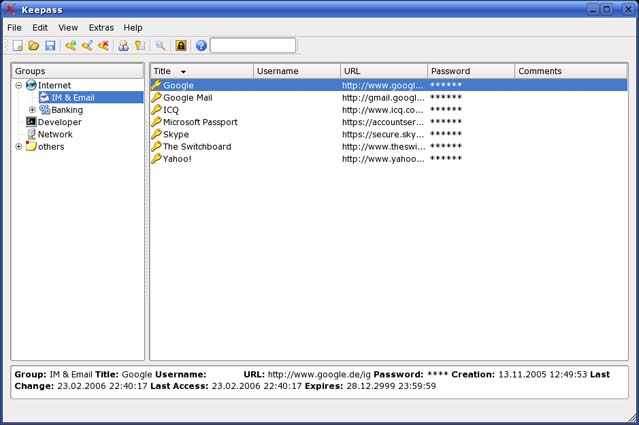This screenshot has width=639, height=425.
Task: Click the Add Entry key icon
Action: click(71, 46)
